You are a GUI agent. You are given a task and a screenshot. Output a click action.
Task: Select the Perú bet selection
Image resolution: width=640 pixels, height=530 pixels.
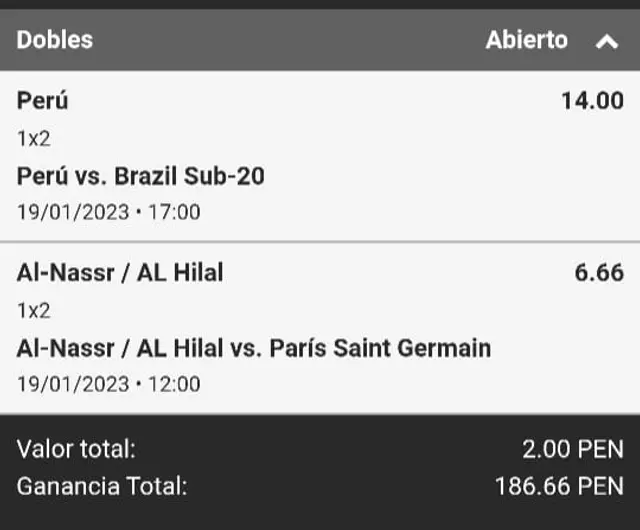pyautogui.click(x=43, y=100)
